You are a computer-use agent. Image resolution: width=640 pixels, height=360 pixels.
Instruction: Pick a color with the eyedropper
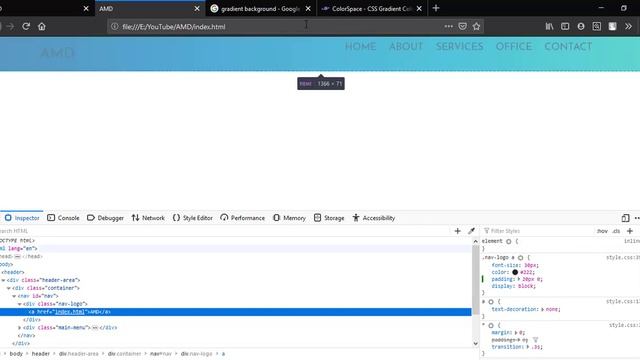471,231
